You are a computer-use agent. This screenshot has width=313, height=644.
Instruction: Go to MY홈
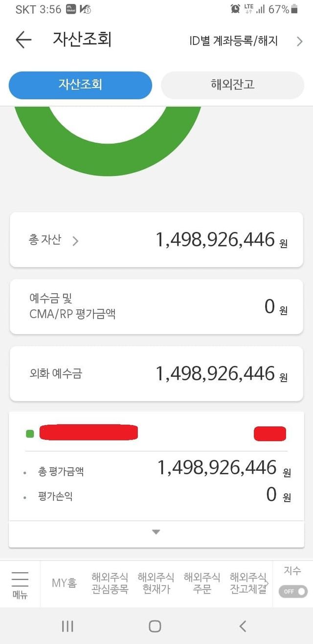point(65,583)
